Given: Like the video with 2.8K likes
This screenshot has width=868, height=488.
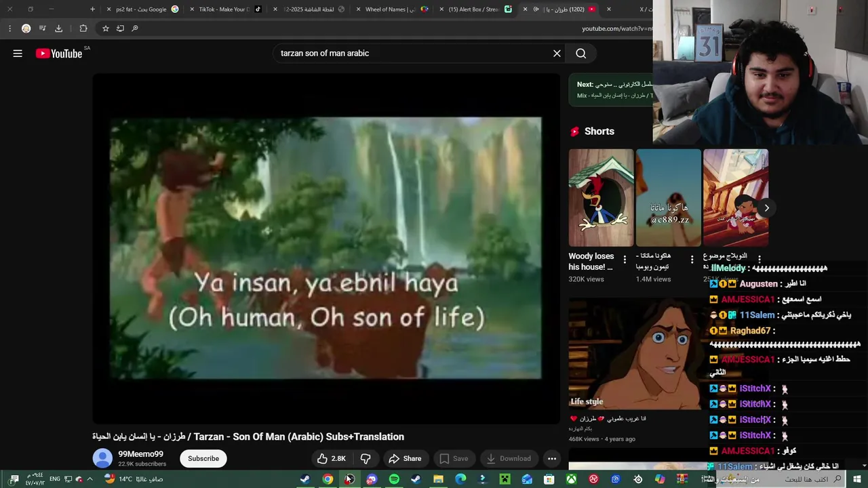Looking at the screenshot, I should 332,459.
